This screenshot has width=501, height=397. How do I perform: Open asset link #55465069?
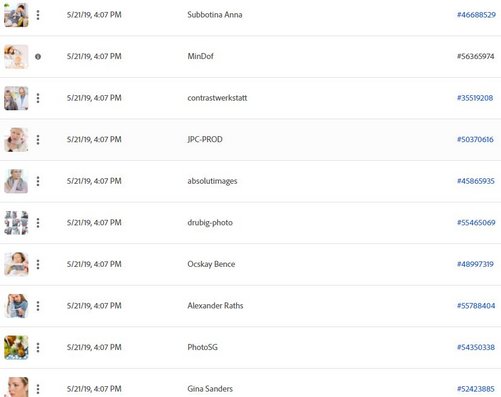(x=476, y=223)
